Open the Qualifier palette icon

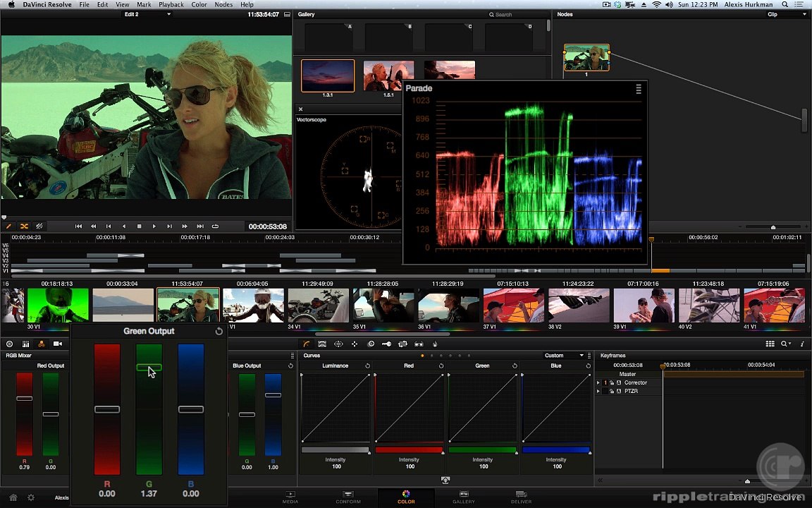click(322, 344)
